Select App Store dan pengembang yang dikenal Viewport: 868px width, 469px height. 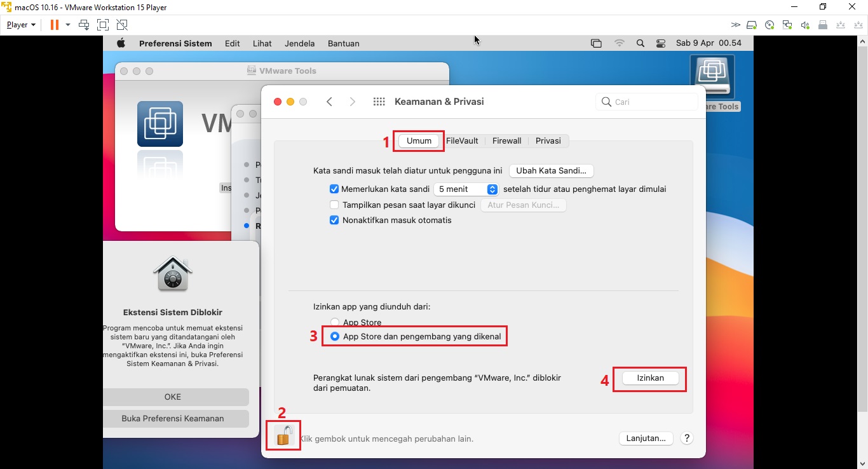coord(335,336)
